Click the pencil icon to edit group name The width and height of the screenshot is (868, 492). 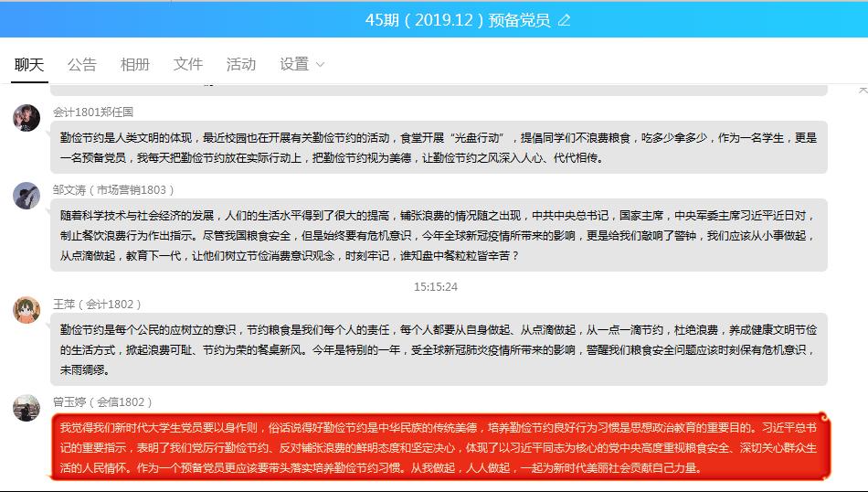564,20
